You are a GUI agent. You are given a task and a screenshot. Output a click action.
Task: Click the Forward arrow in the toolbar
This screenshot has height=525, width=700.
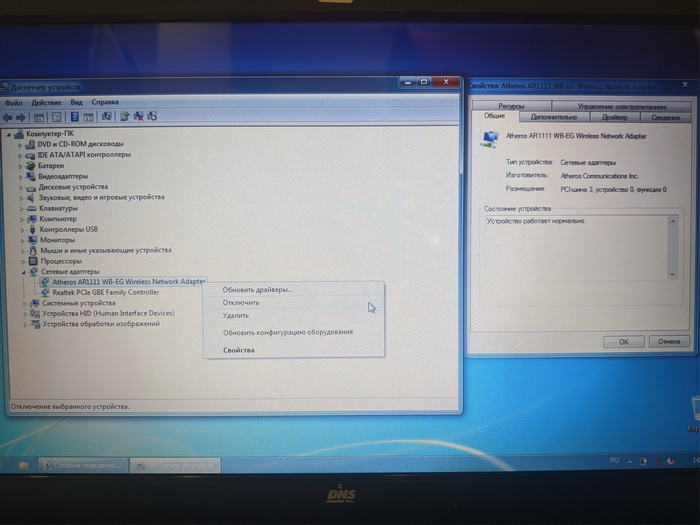point(21,116)
